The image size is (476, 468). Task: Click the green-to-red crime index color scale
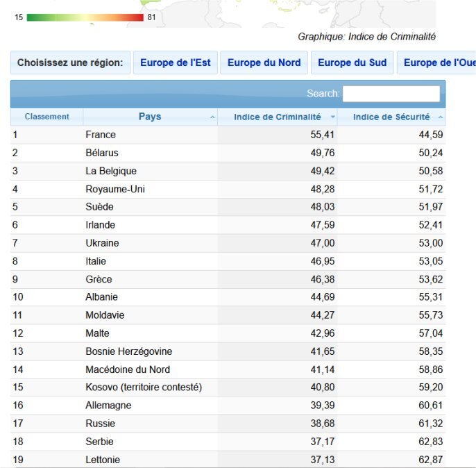pos(85,17)
